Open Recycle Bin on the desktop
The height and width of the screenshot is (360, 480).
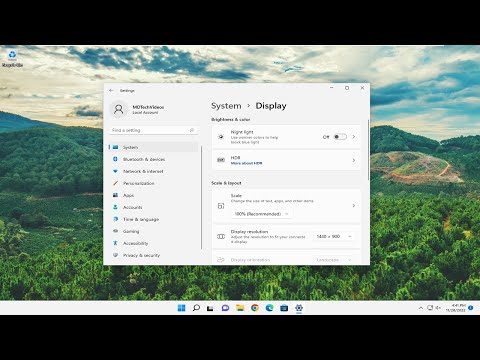12,58
